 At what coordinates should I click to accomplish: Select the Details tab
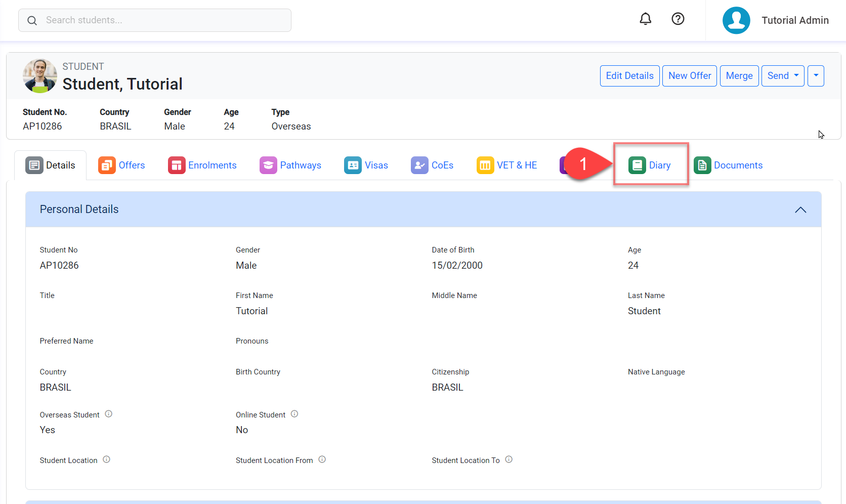click(51, 165)
